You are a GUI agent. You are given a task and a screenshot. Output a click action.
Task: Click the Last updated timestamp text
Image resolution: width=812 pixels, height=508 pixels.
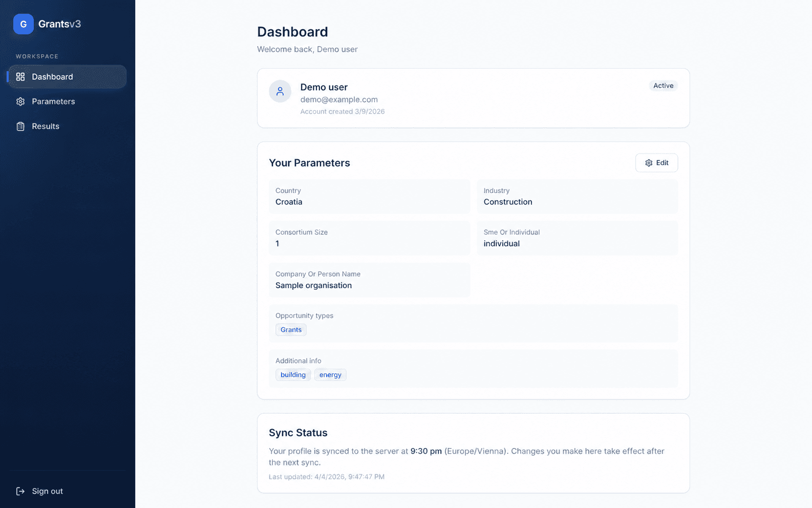pyautogui.click(x=327, y=477)
